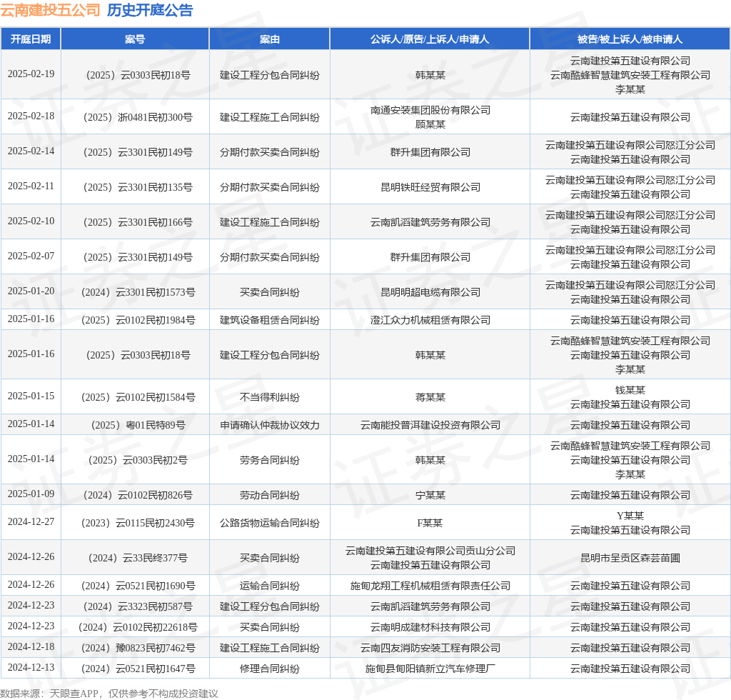Click the date 2025-02-07

click(31, 256)
